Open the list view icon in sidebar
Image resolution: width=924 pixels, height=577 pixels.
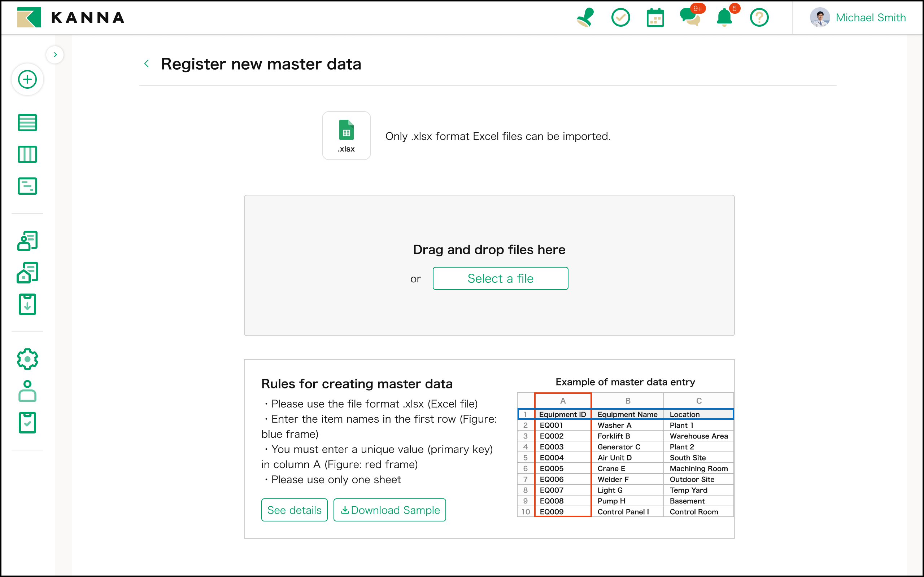point(27,123)
